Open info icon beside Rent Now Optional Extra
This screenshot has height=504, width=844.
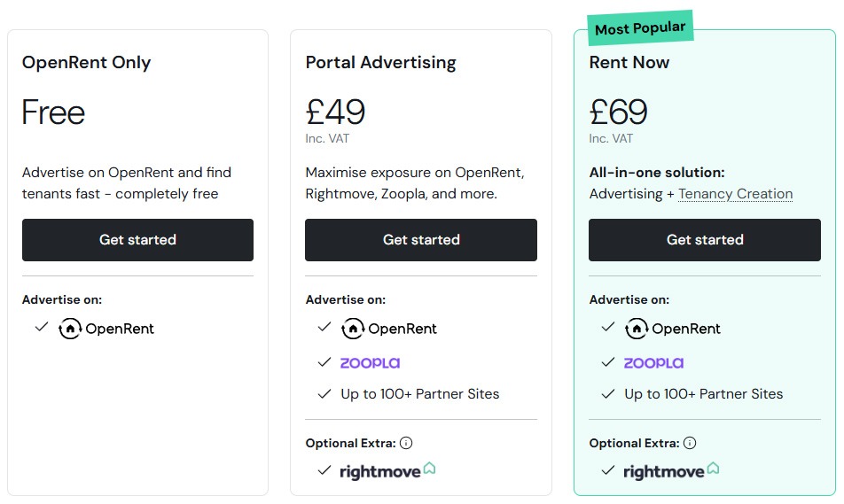(690, 443)
